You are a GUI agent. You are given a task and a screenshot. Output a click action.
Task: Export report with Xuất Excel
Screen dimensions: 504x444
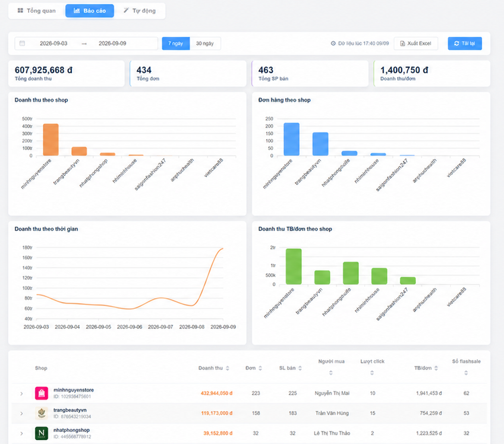[415, 44]
